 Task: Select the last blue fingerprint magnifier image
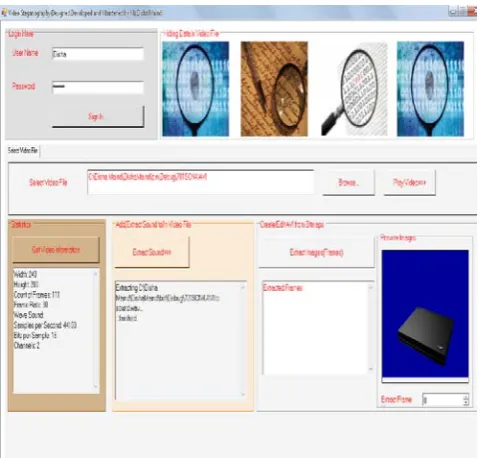[x=430, y=89]
